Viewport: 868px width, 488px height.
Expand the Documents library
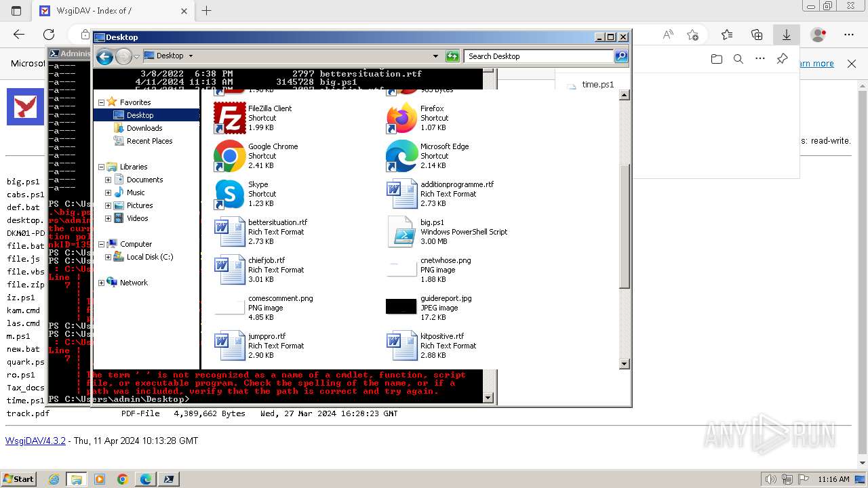108,180
